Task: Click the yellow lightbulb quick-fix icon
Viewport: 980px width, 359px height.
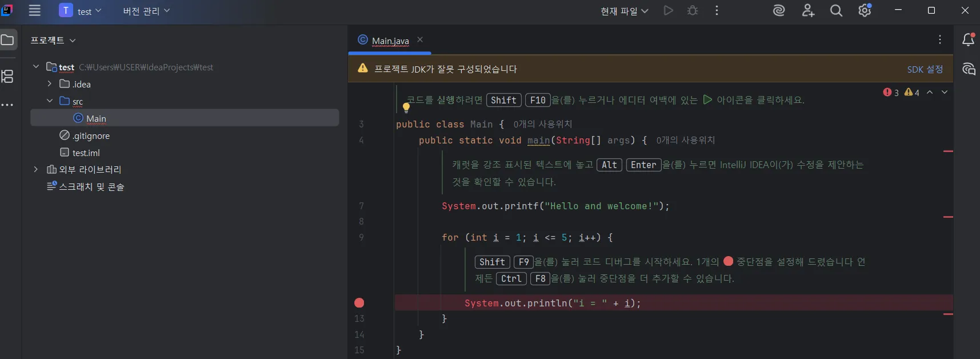Action: pyautogui.click(x=406, y=107)
